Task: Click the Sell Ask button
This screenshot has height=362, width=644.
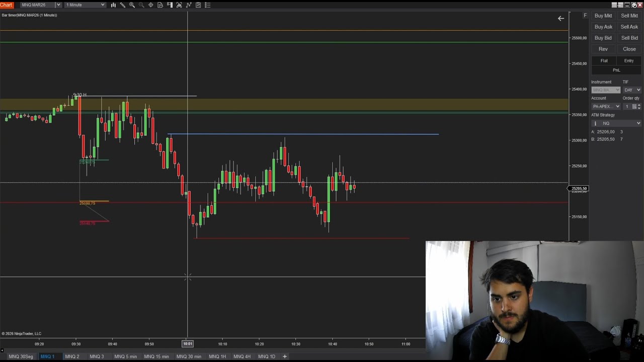Action: 629,27
